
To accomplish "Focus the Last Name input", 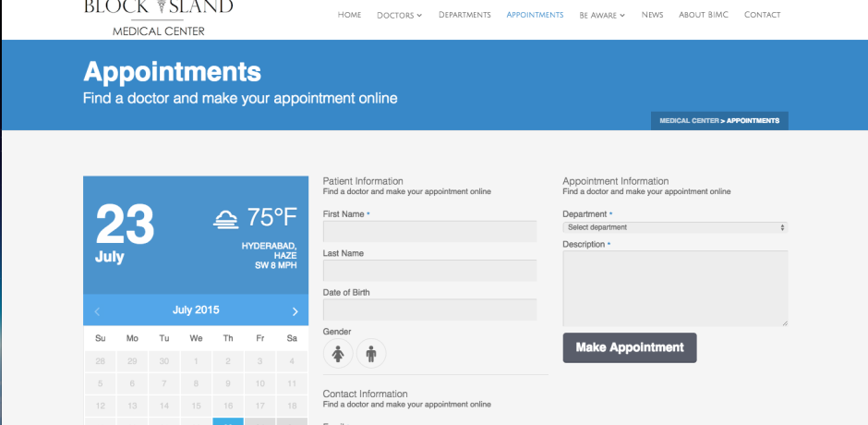I will point(429,271).
